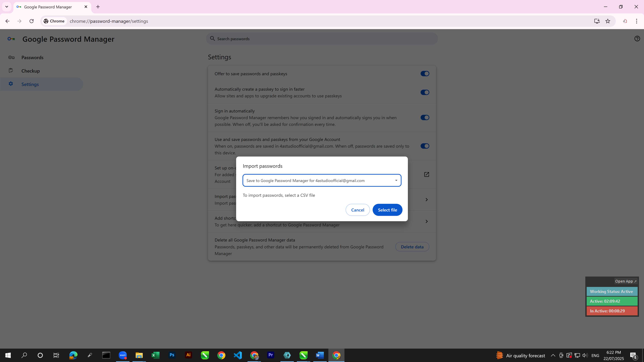Open Premiere Pro from the taskbar
Screen dimensions: 644x362
point(271,355)
